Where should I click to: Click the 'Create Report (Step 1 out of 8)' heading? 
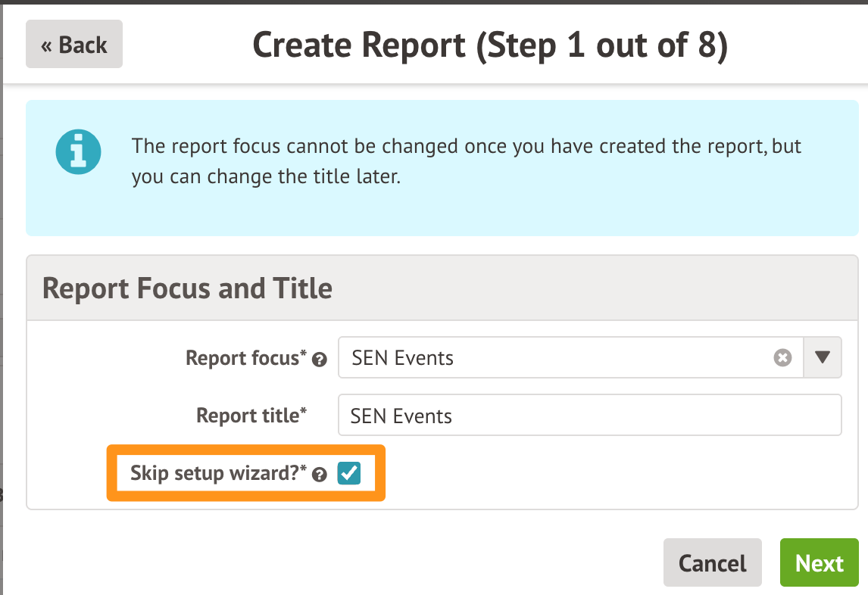(489, 45)
